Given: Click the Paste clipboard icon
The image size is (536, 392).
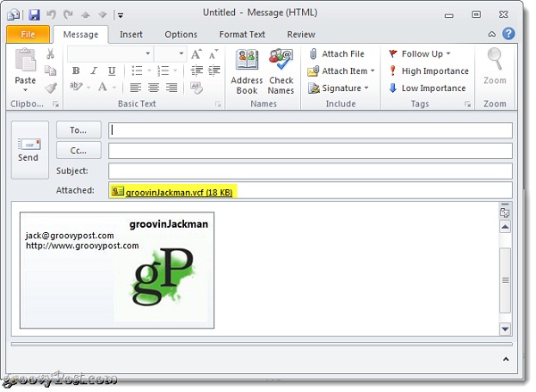Looking at the screenshot, I should 25,61.
